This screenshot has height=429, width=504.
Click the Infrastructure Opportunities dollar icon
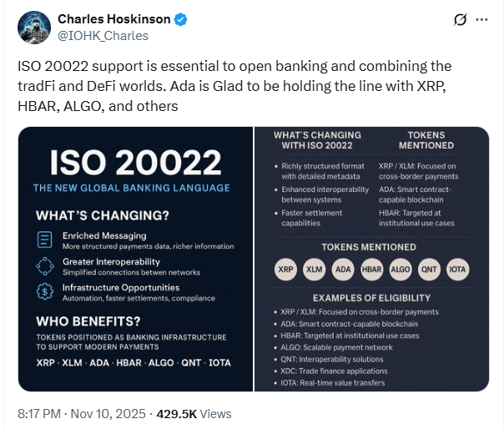(44, 292)
